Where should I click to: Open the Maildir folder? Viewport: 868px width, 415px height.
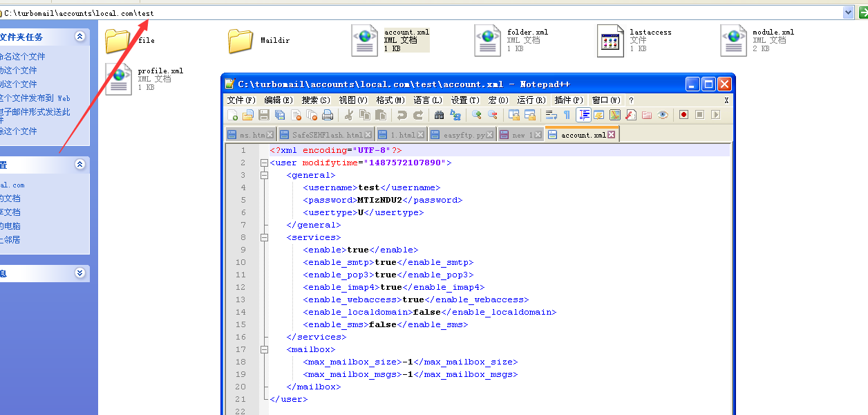tap(240, 41)
